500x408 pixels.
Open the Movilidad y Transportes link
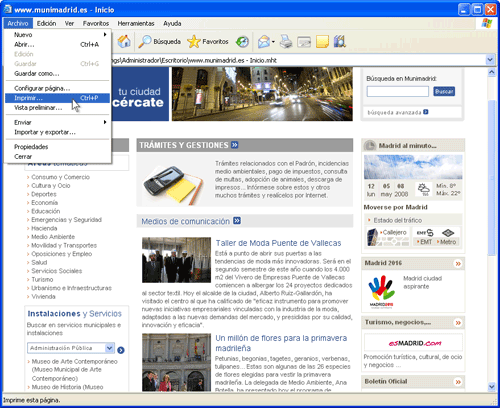(64, 245)
